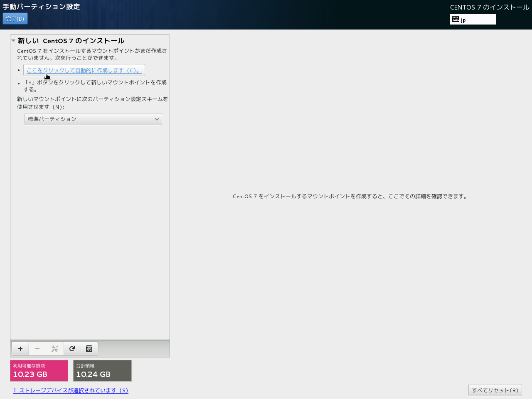The height and width of the screenshot is (399, 532).
Task: Click the auto-create mount points link
Action: 84,70
